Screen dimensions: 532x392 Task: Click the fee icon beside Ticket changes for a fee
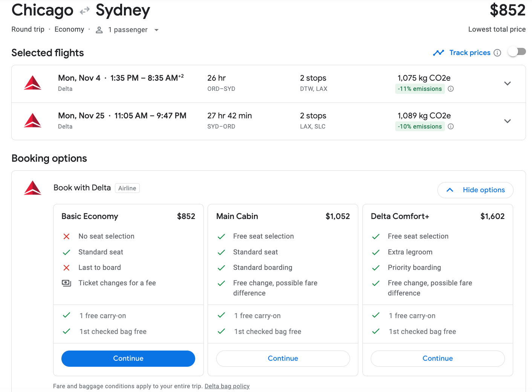click(67, 283)
